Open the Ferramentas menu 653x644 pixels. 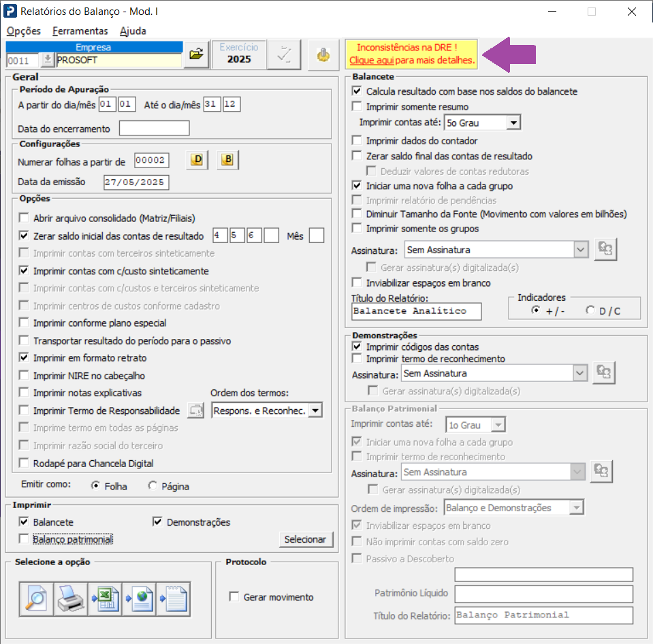click(80, 31)
